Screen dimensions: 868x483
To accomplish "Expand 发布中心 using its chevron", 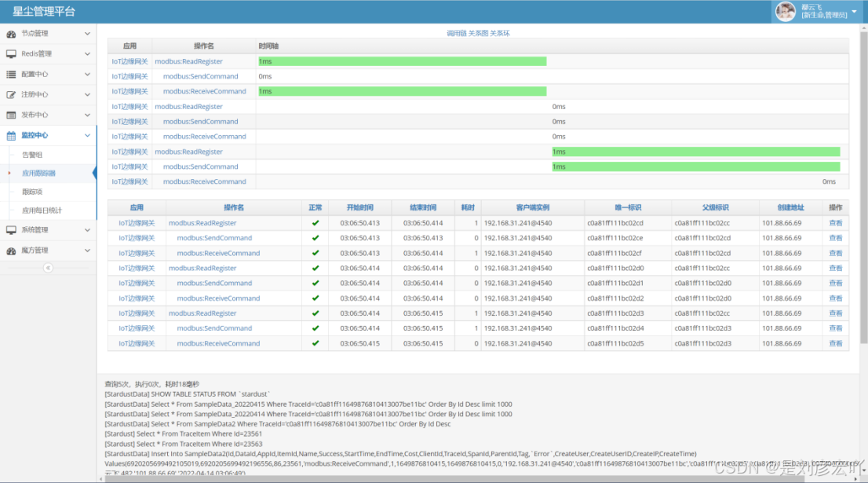I will click(x=87, y=115).
